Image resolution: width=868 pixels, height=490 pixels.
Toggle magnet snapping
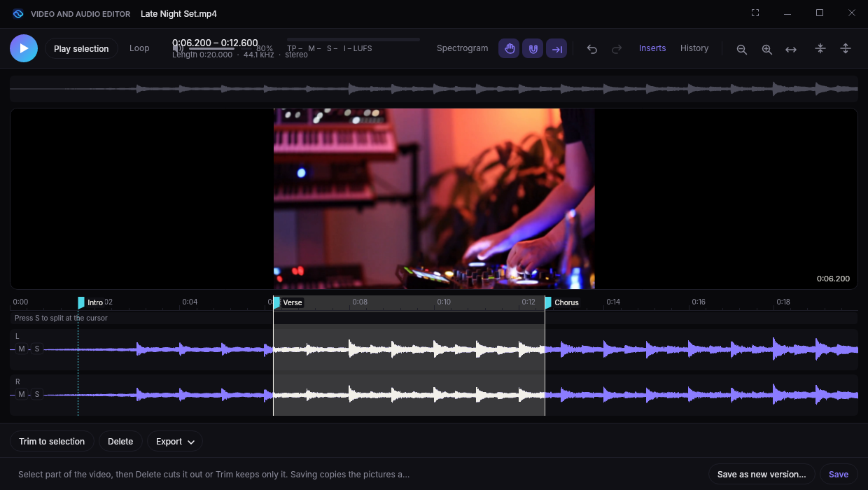pyautogui.click(x=533, y=48)
